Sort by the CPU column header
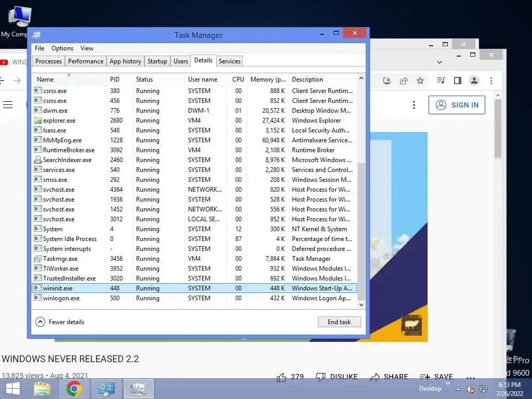Image resolution: width=532 pixels, height=399 pixels. click(238, 79)
